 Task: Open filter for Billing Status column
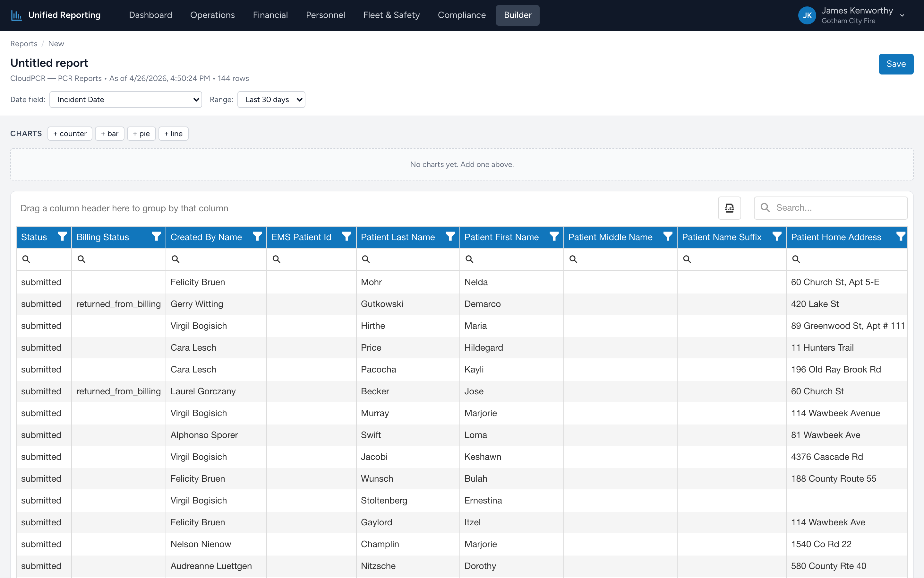click(156, 237)
